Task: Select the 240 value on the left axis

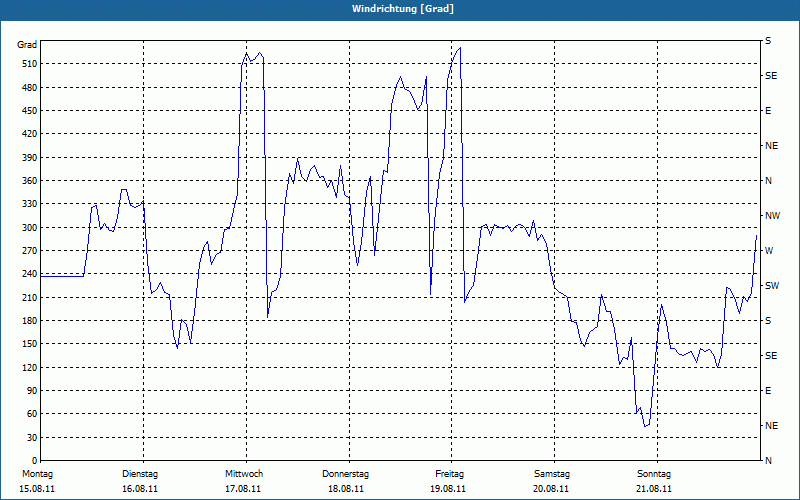Action: 30,274
